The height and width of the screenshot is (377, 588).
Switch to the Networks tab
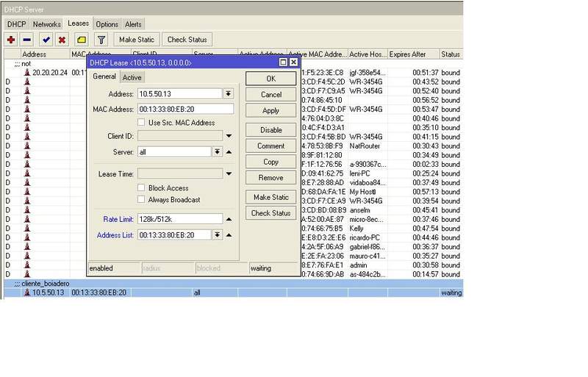point(47,24)
